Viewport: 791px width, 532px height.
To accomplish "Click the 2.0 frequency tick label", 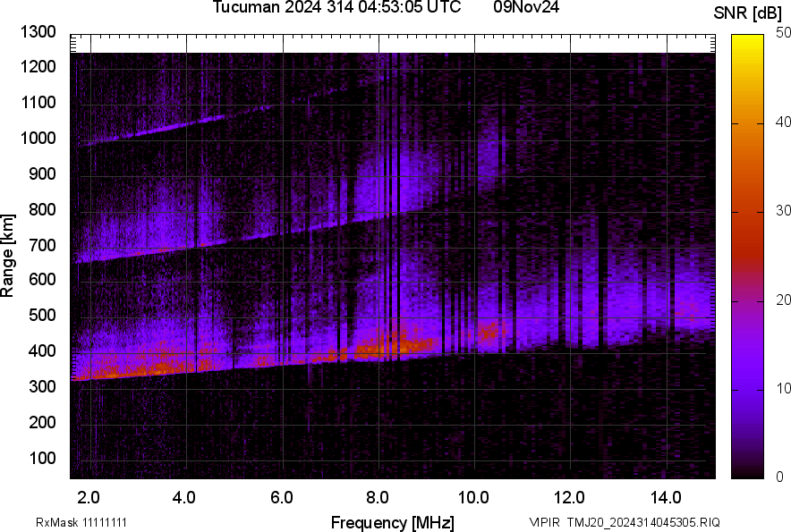I will [x=89, y=498].
